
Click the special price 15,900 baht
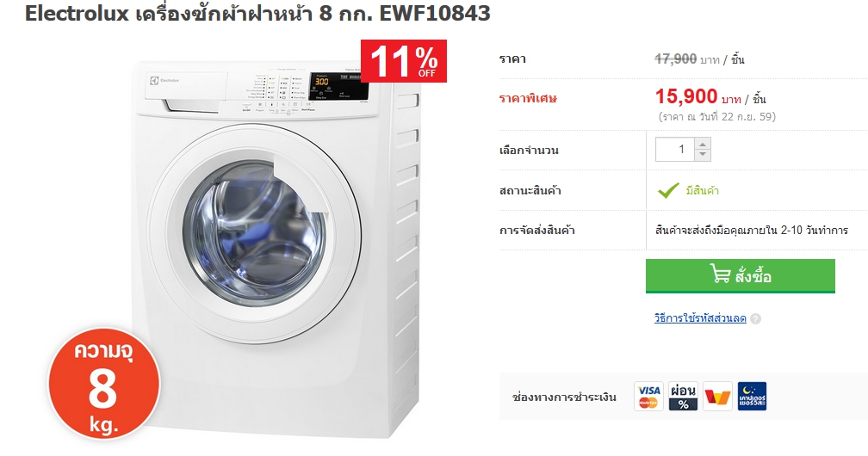[x=686, y=96]
